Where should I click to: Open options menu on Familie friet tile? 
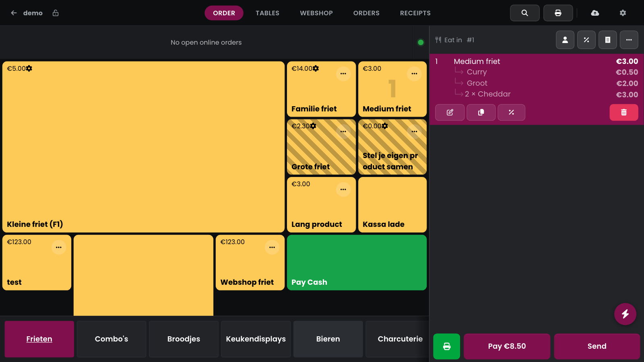coord(343,74)
